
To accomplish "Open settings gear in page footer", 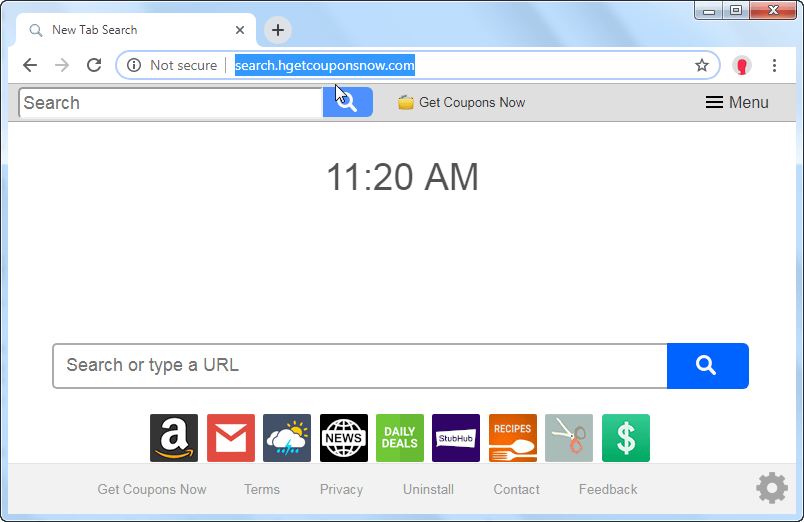I will tap(771, 489).
